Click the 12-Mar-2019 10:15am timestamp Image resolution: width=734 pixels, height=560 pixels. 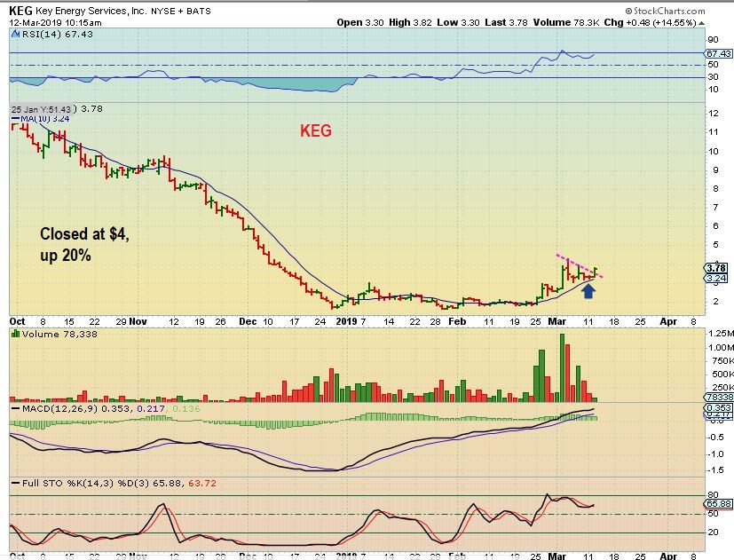pyautogui.click(x=55, y=22)
